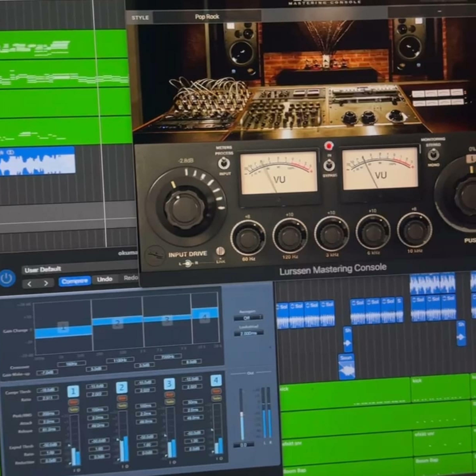The image size is (476, 476).
Task: Select next preset with right arrow
Action: [x=46, y=283]
